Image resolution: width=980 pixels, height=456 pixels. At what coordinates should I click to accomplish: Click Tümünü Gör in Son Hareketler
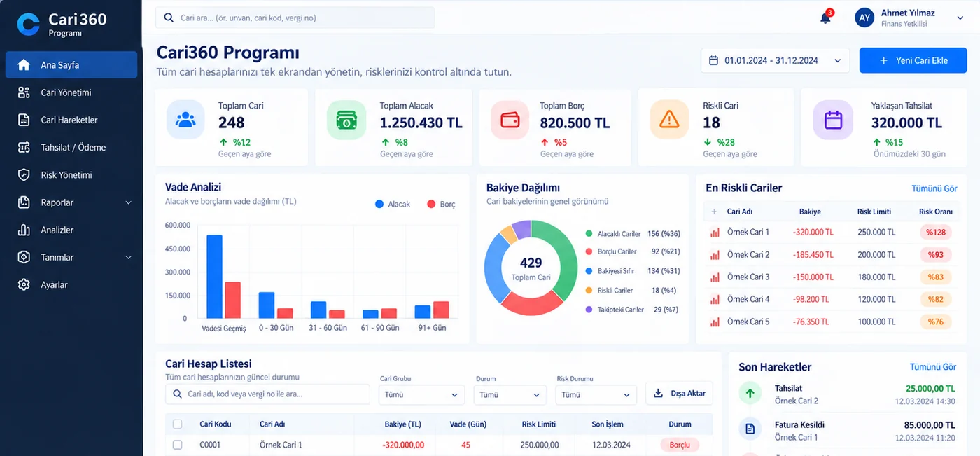click(x=933, y=367)
